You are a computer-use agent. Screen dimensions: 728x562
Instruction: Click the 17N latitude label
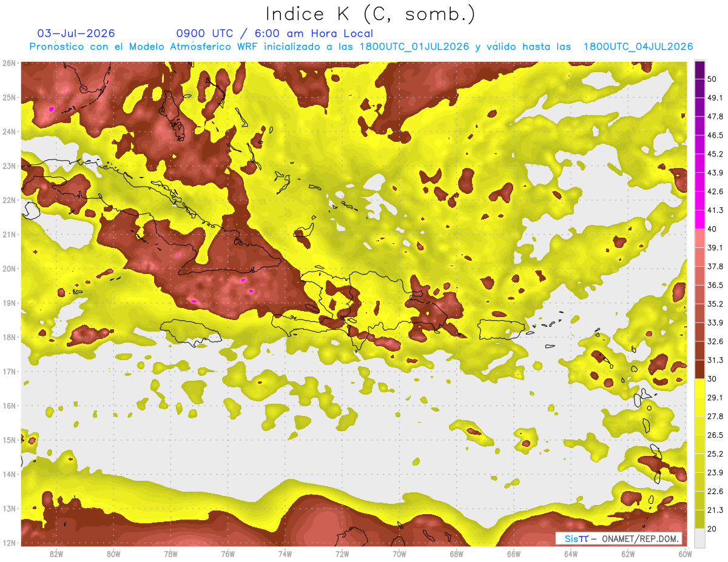point(8,372)
